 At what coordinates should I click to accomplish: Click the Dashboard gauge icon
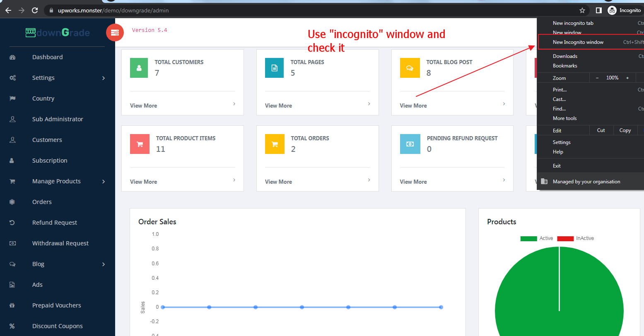click(12, 57)
